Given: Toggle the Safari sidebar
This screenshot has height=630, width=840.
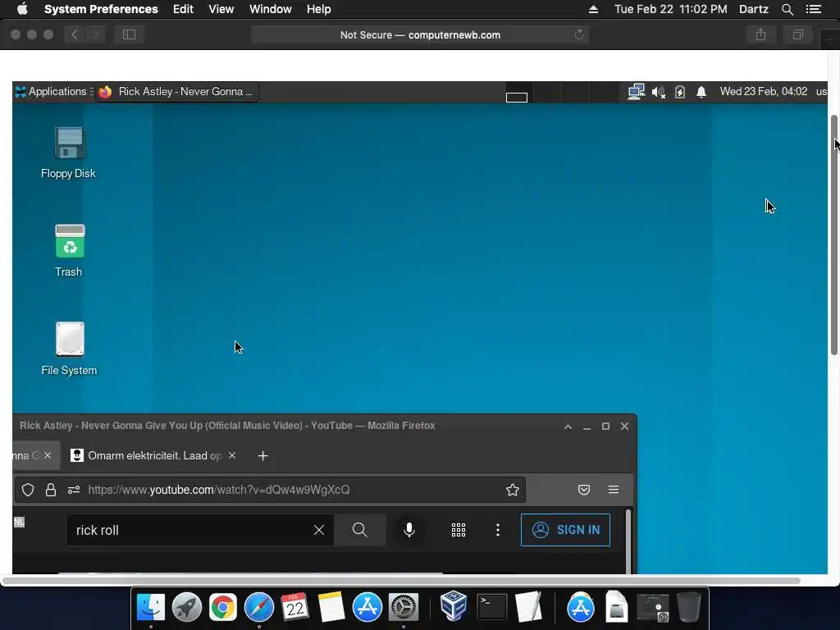Looking at the screenshot, I should pyautogui.click(x=129, y=34).
